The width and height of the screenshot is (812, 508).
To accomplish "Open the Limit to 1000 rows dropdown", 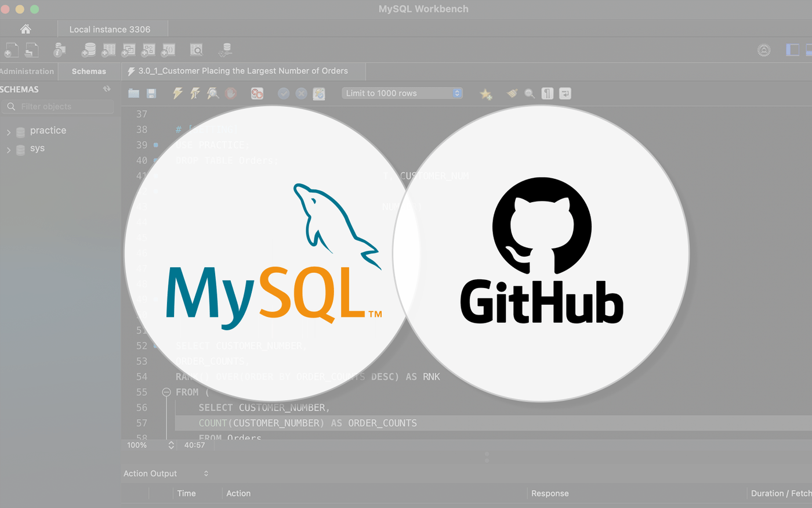I will [402, 93].
